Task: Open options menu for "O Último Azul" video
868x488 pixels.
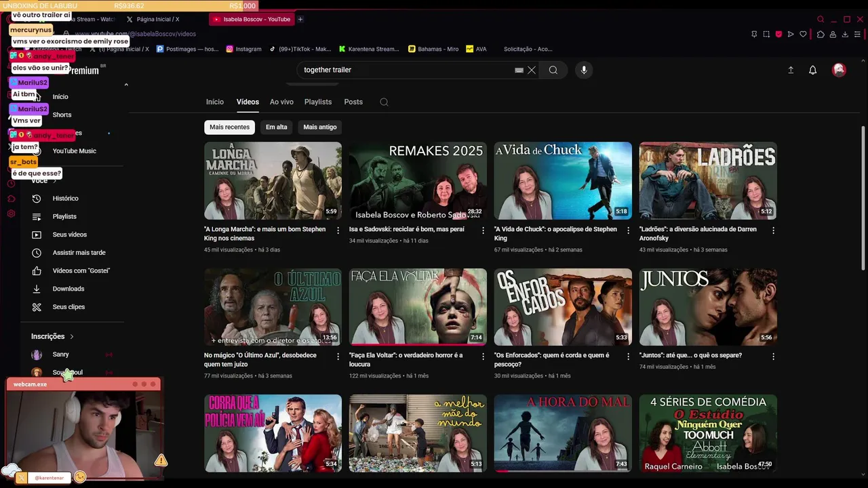Action: click(338, 357)
